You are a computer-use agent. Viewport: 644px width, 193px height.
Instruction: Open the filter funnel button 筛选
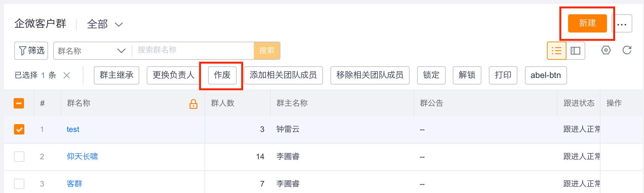point(31,51)
